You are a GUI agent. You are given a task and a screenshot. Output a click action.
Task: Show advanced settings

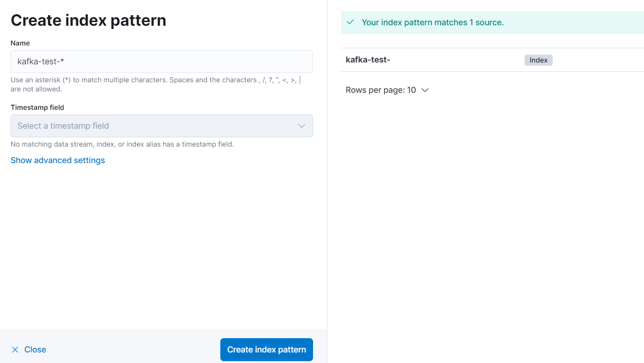[x=58, y=160]
